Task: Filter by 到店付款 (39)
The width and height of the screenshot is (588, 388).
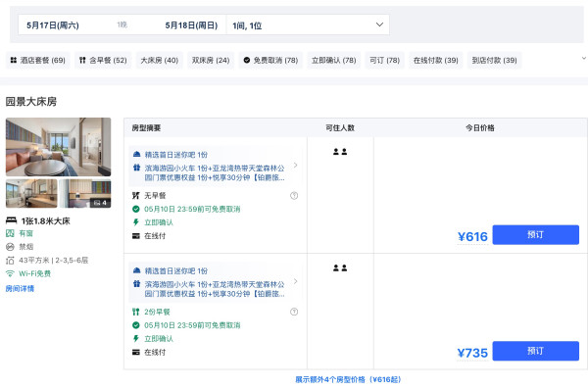Action: [494, 61]
